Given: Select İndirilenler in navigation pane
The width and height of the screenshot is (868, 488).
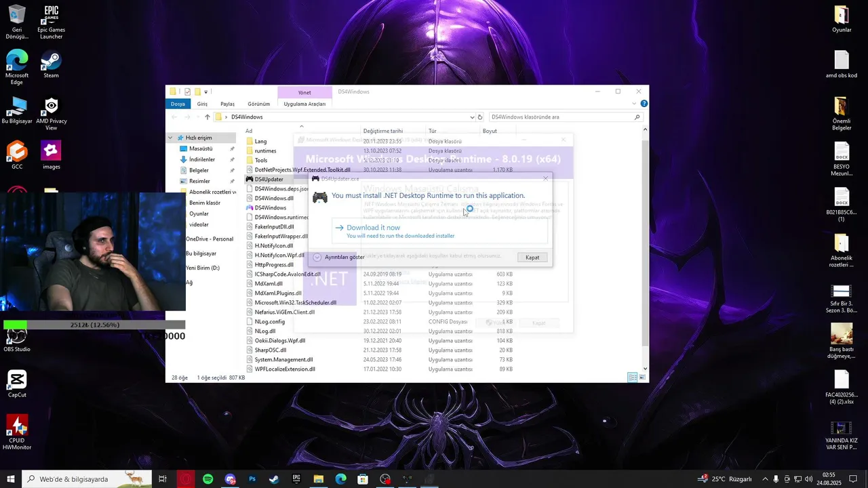Looking at the screenshot, I should (202, 159).
